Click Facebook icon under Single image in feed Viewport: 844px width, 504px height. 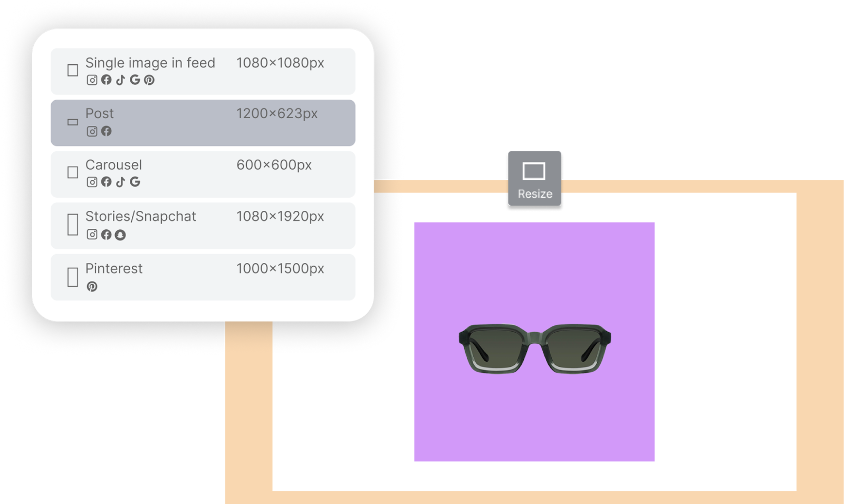(x=106, y=80)
